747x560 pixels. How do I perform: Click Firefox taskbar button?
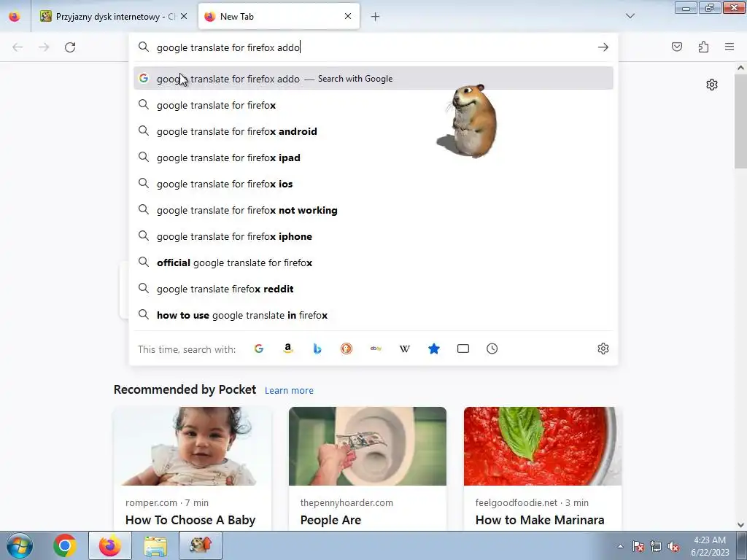[x=110, y=545]
